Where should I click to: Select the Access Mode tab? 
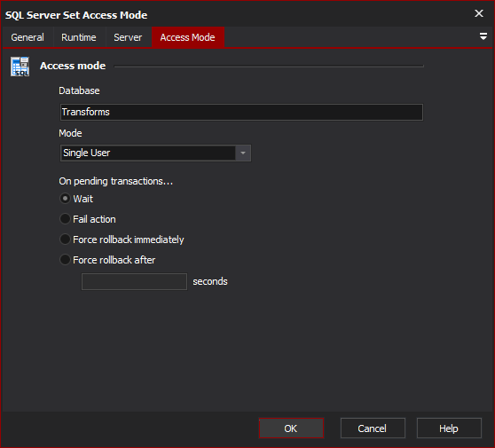point(188,37)
